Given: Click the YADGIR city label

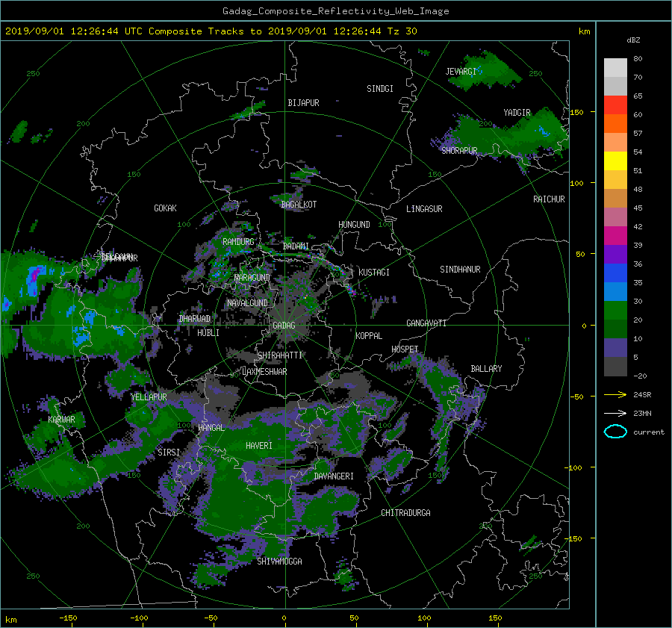Looking at the screenshot, I should [x=517, y=113].
